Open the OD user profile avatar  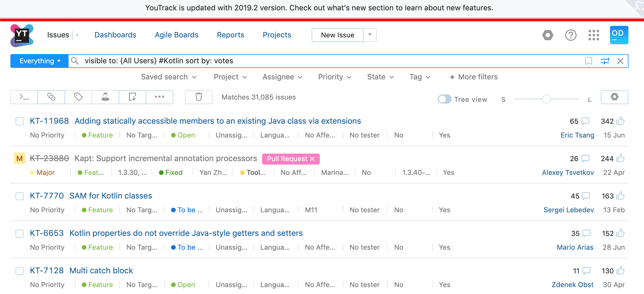[619, 35]
